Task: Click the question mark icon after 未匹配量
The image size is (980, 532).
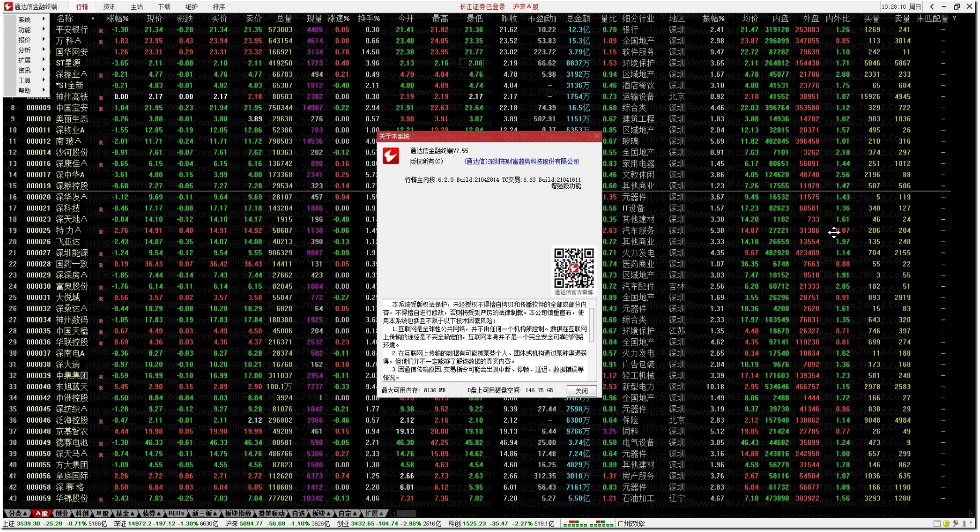Action: tap(954, 18)
